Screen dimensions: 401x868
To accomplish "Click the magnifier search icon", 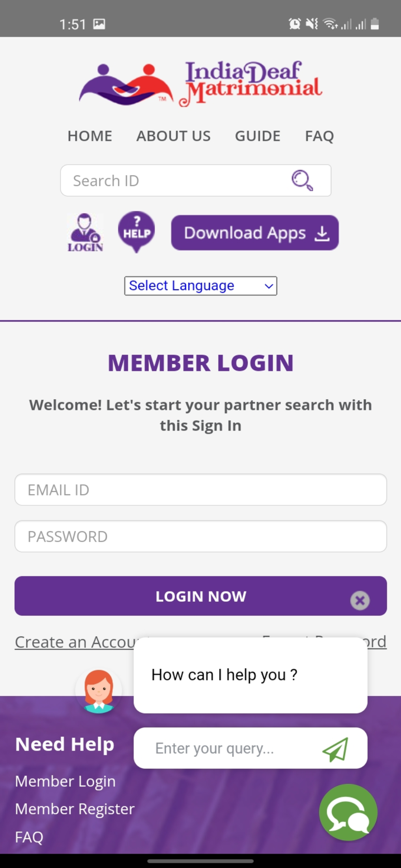I will [x=302, y=180].
